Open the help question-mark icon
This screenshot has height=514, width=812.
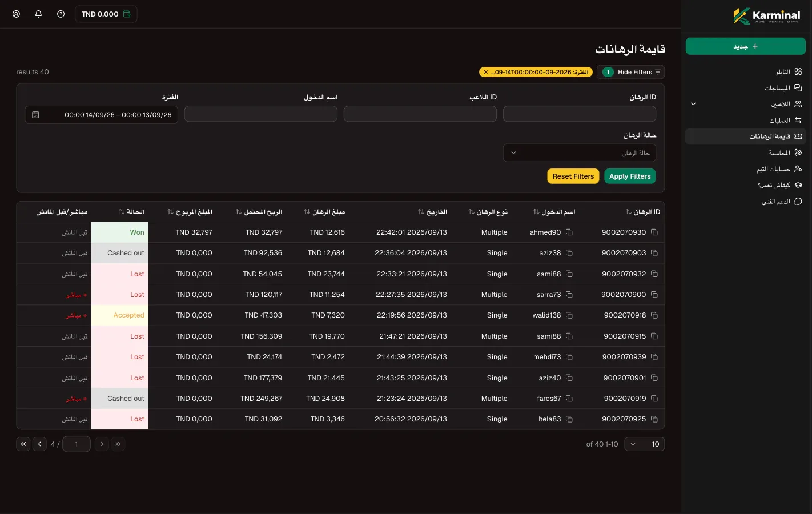click(x=61, y=14)
